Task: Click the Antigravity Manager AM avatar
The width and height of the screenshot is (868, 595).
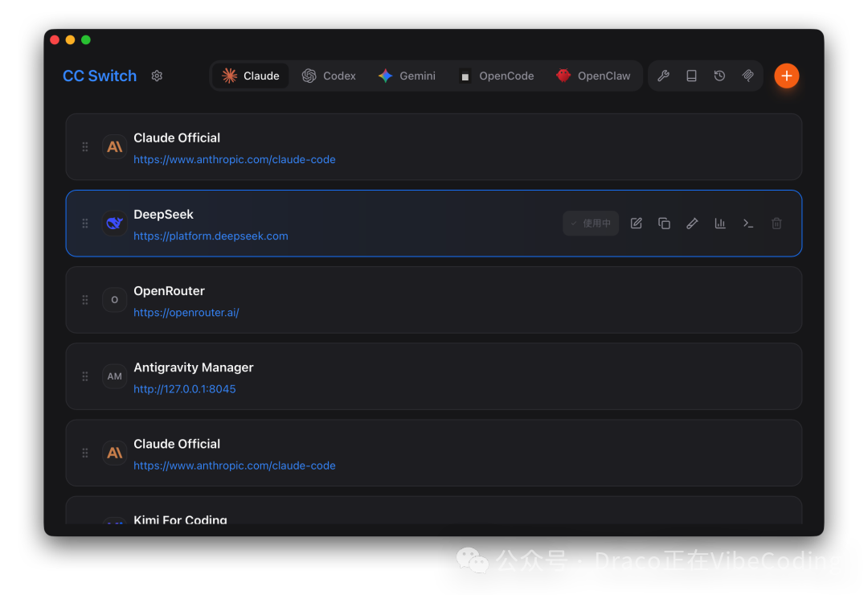Action: pyautogui.click(x=115, y=376)
